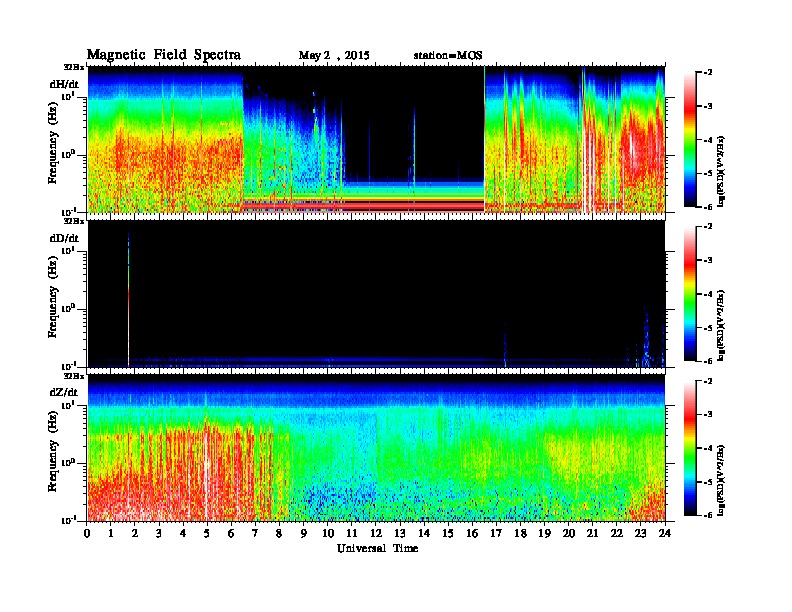Screen dimensions: 792x612
Task: Click the dH/dt spectrogram plot area
Action: (376, 139)
